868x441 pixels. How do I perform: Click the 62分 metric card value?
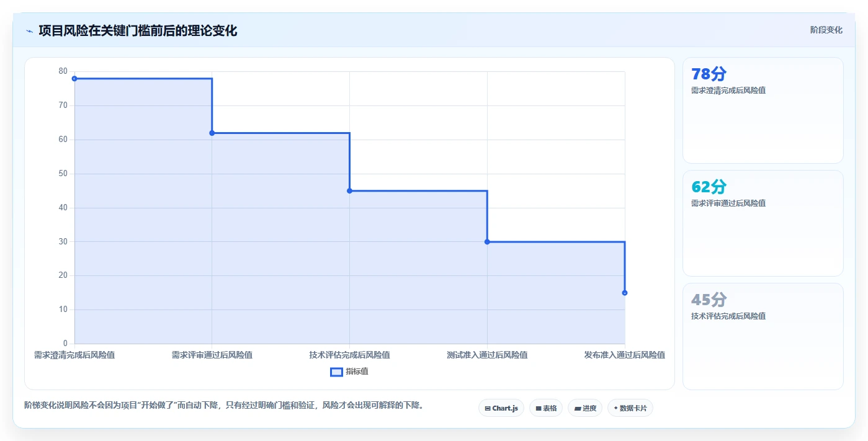(x=709, y=187)
